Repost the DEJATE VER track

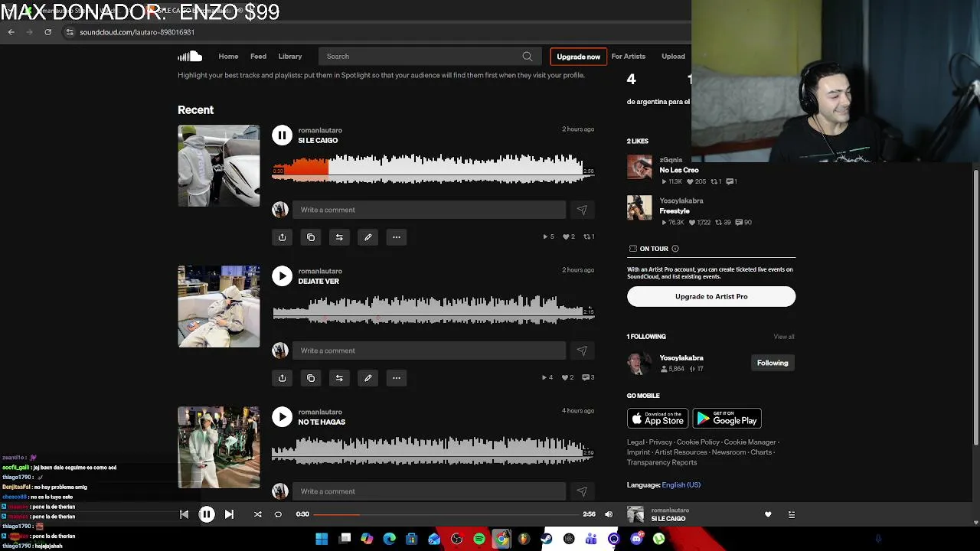pos(339,378)
